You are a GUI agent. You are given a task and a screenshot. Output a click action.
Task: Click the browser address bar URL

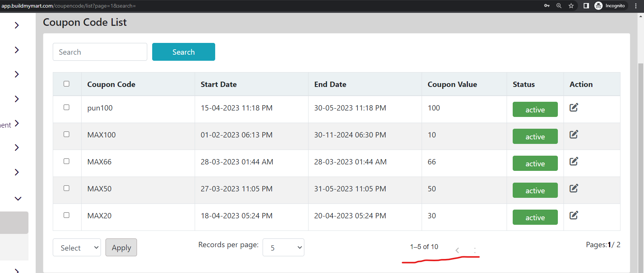point(69,6)
